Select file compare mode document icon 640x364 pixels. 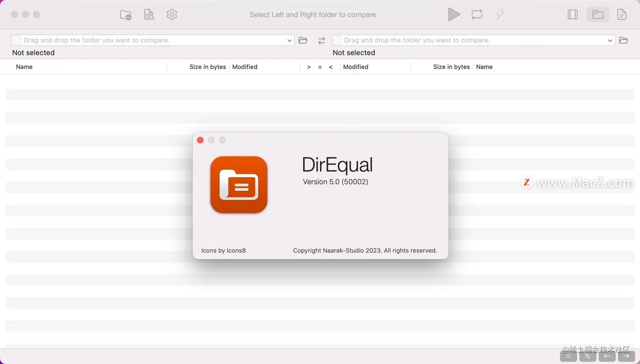click(x=622, y=14)
